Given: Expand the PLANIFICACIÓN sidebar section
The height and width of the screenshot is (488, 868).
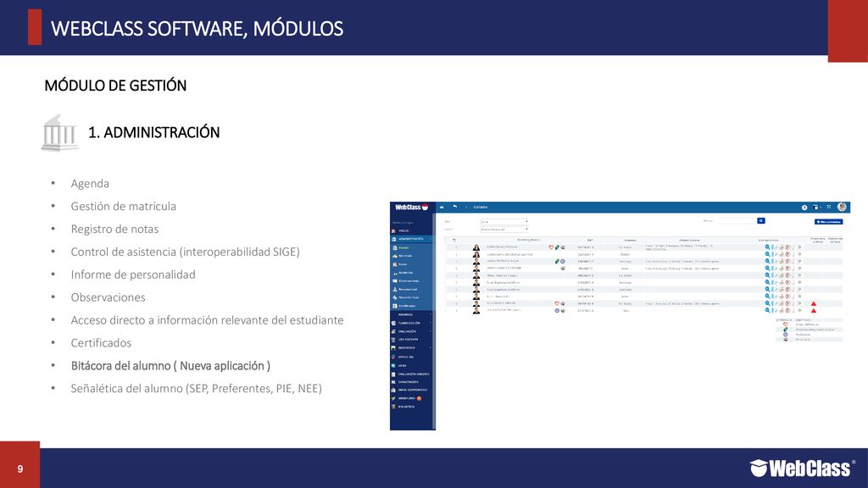Looking at the screenshot, I should tap(413, 323).
